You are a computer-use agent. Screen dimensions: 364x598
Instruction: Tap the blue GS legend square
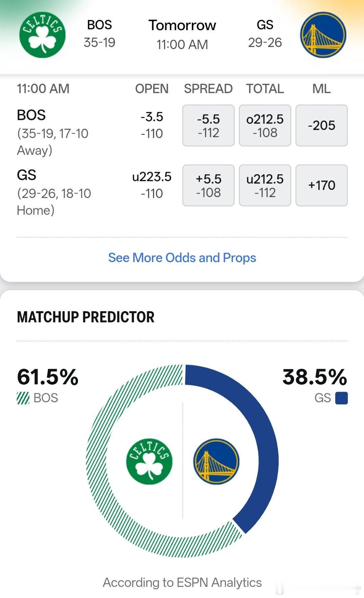(341, 398)
